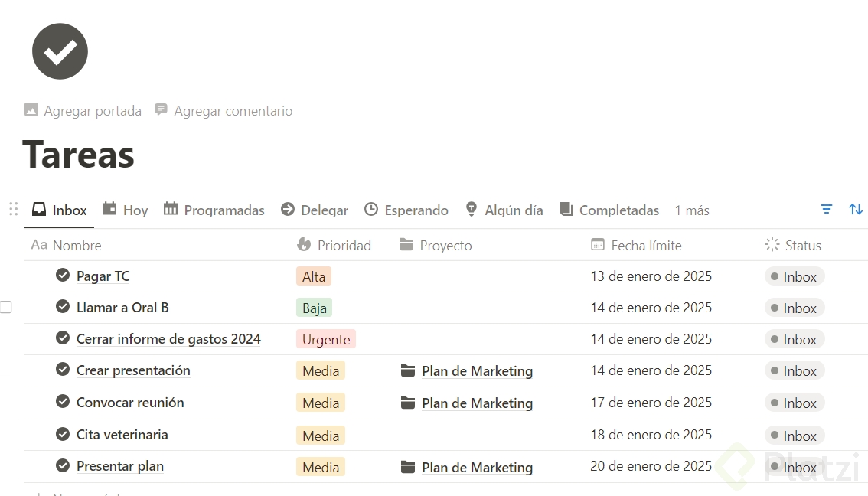Open Plan de Marketing link in Crear presentación row
868x496 pixels.
coord(476,371)
